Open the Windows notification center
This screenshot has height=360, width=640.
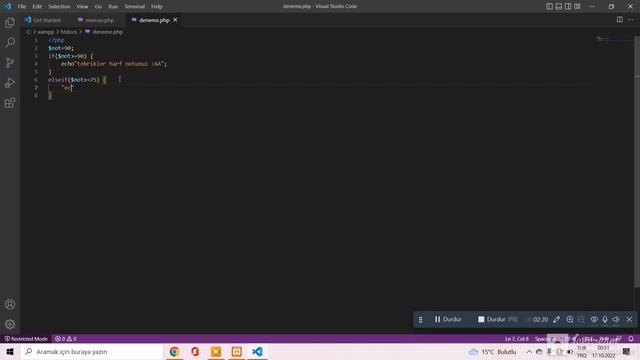click(627, 351)
